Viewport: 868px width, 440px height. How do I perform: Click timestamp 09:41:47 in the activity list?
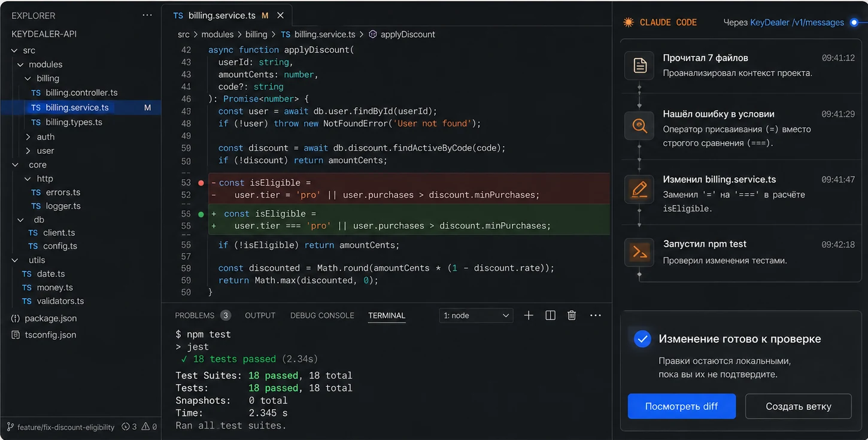pyautogui.click(x=838, y=180)
